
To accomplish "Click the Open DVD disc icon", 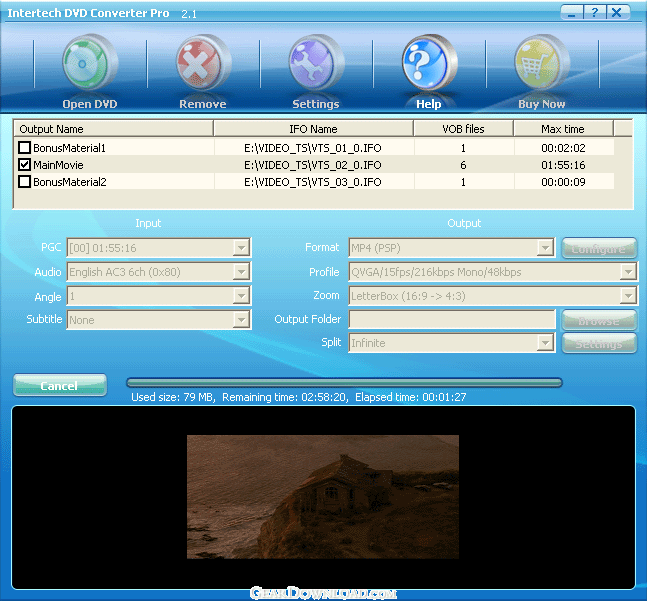I will click(90, 66).
